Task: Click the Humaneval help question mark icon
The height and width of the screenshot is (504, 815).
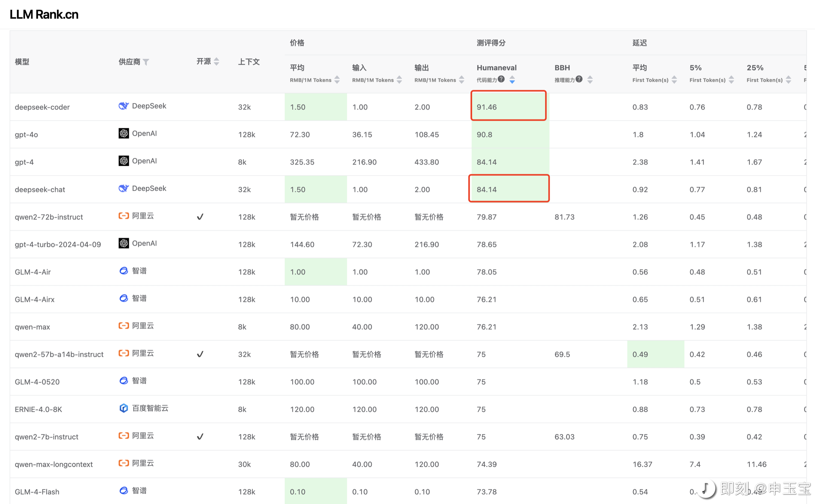Action: tap(501, 79)
